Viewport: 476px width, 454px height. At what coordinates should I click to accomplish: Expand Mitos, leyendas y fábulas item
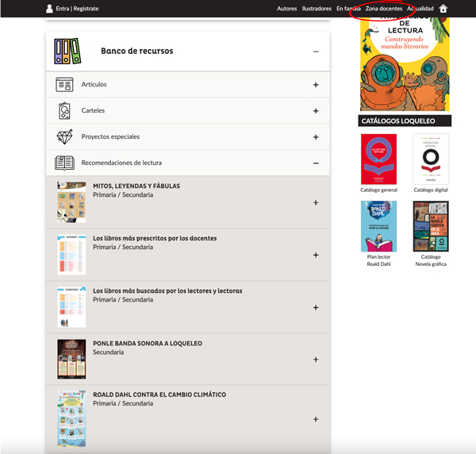316,202
